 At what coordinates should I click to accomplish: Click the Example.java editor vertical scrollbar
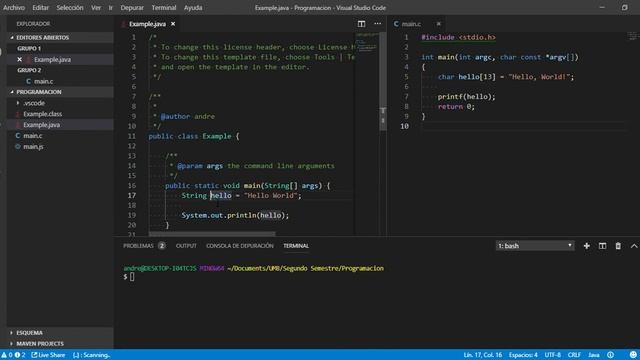[x=383, y=82]
